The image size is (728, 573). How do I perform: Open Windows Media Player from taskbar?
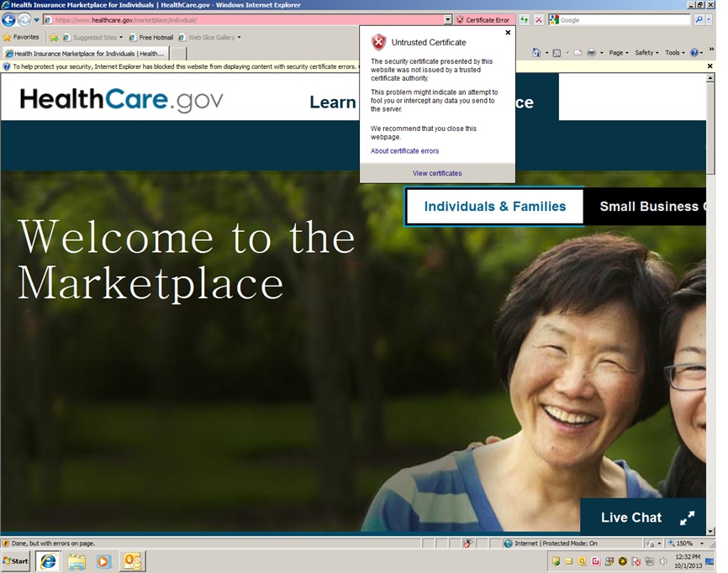pyautogui.click(x=104, y=561)
